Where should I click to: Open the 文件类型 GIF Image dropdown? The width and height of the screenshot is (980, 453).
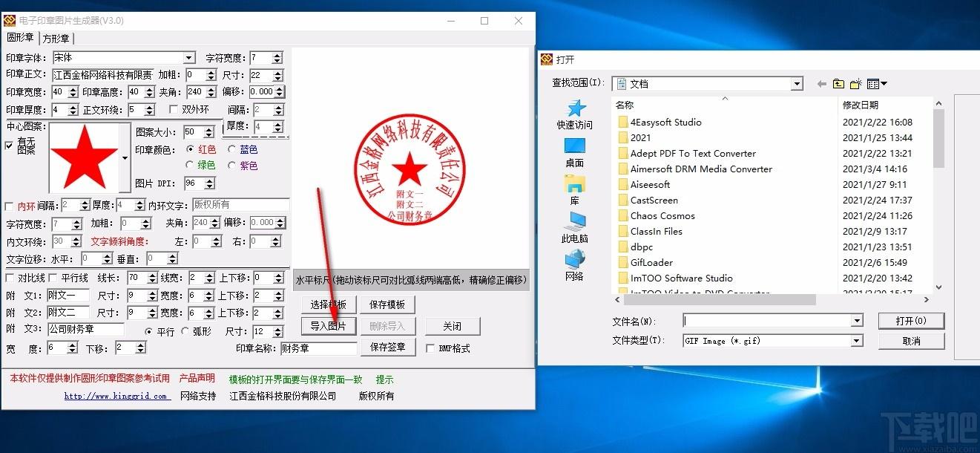857,341
